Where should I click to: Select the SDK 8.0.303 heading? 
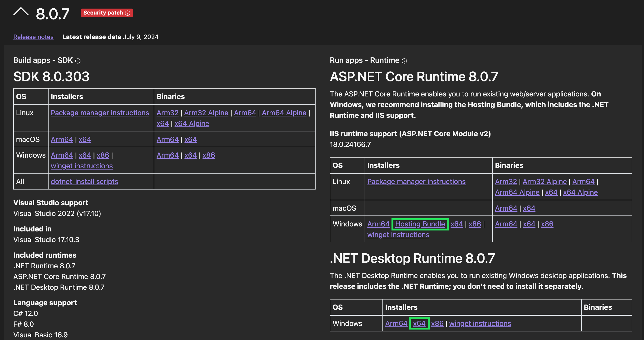click(x=51, y=77)
